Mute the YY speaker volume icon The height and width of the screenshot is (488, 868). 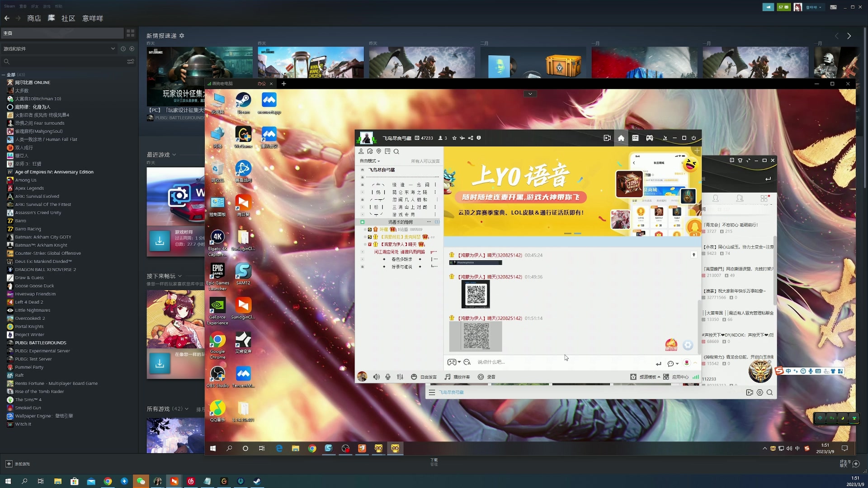click(376, 377)
